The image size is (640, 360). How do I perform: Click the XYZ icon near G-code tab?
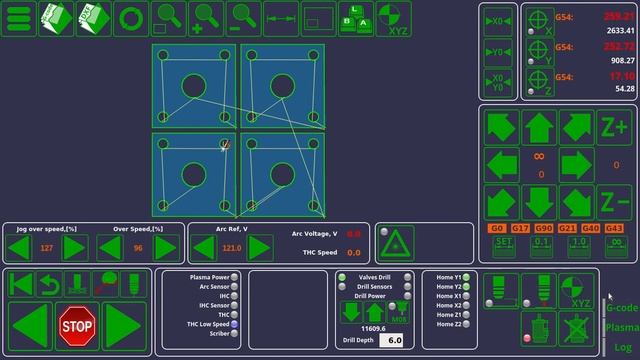click(576, 291)
